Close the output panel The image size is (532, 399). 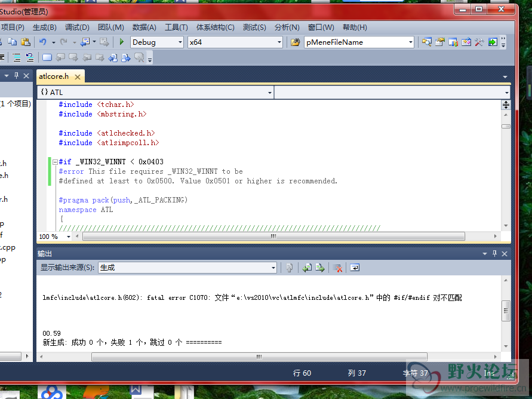(x=505, y=254)
